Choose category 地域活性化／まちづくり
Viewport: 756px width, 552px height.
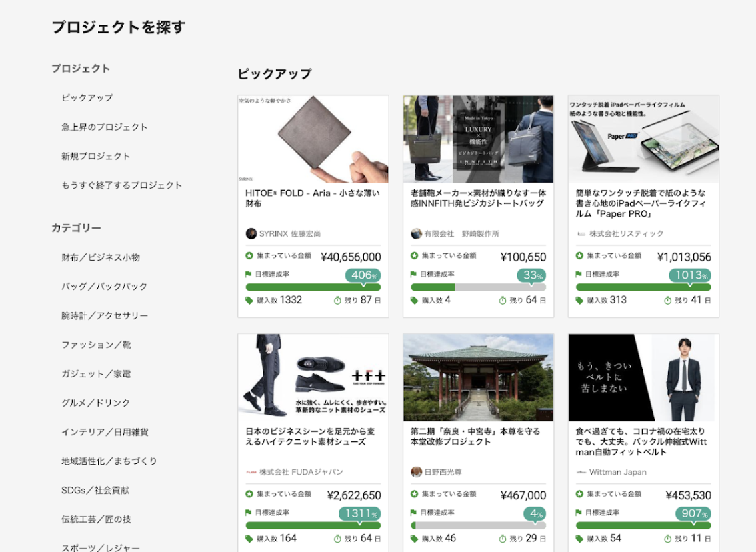pos(109,461)
